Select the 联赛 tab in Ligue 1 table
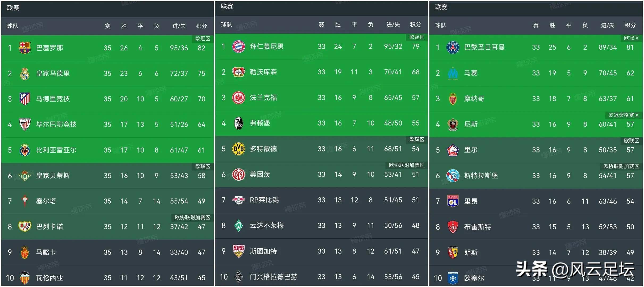This screenshot has width=644, height=287. tap(441, 7)
